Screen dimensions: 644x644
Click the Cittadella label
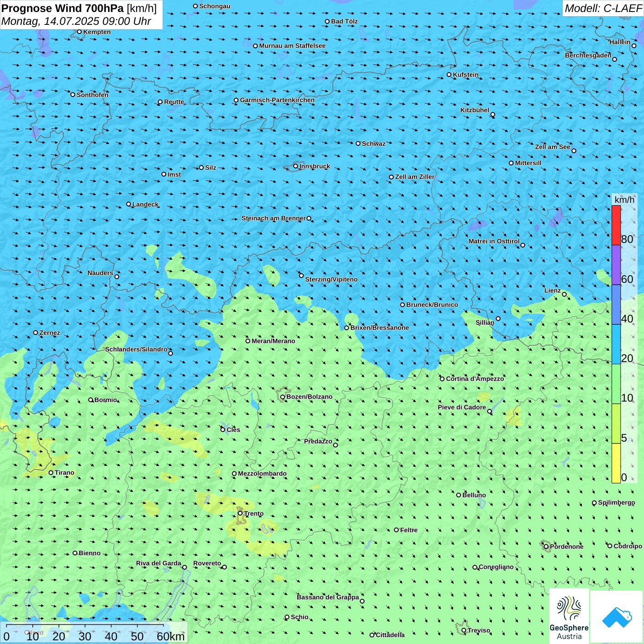[x=390, y=635]
